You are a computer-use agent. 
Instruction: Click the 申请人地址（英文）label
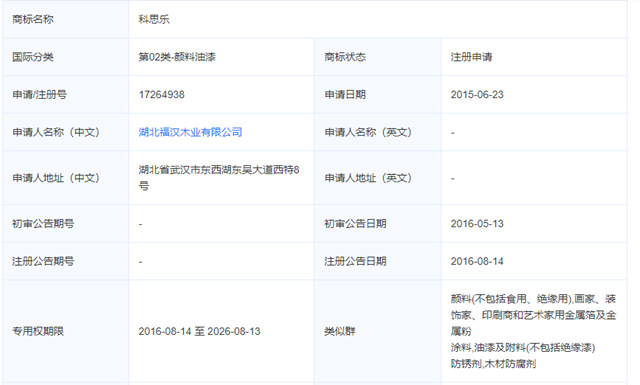coord(368,178)
